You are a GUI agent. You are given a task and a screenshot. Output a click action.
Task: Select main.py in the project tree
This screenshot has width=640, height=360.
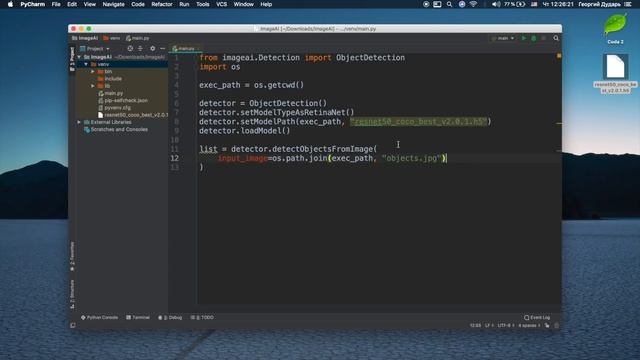[111, 93]
